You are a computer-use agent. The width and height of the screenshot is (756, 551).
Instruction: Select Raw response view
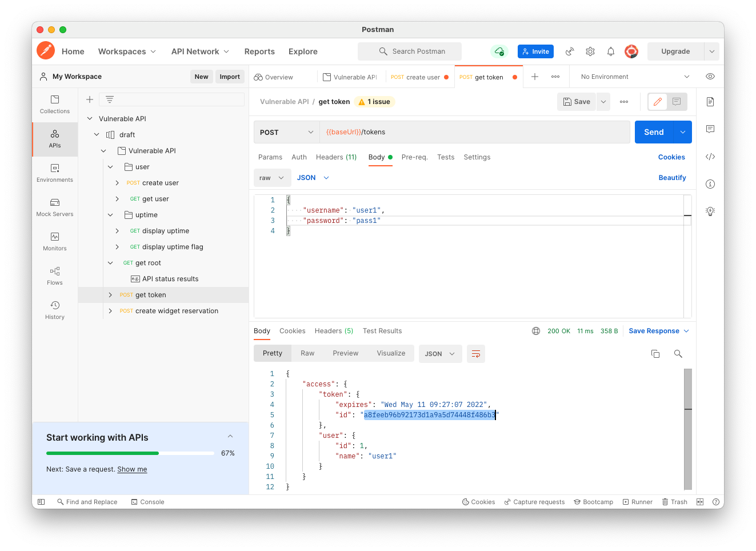pos(307,353)
